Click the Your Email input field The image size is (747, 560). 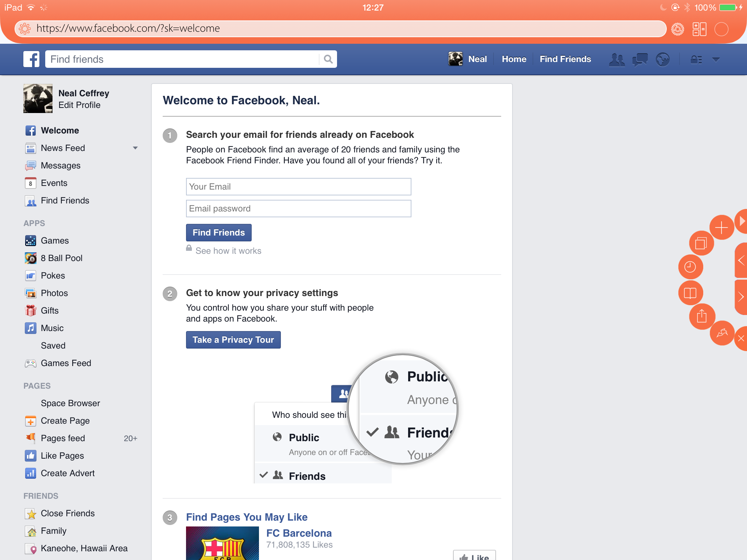pyautogui.click(x=298, y=187)
